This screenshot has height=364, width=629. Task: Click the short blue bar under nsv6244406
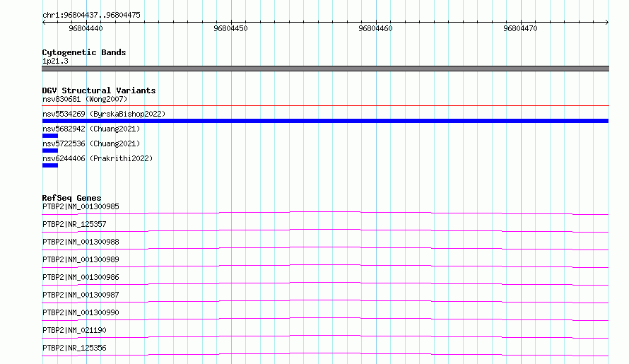point(50,165)
